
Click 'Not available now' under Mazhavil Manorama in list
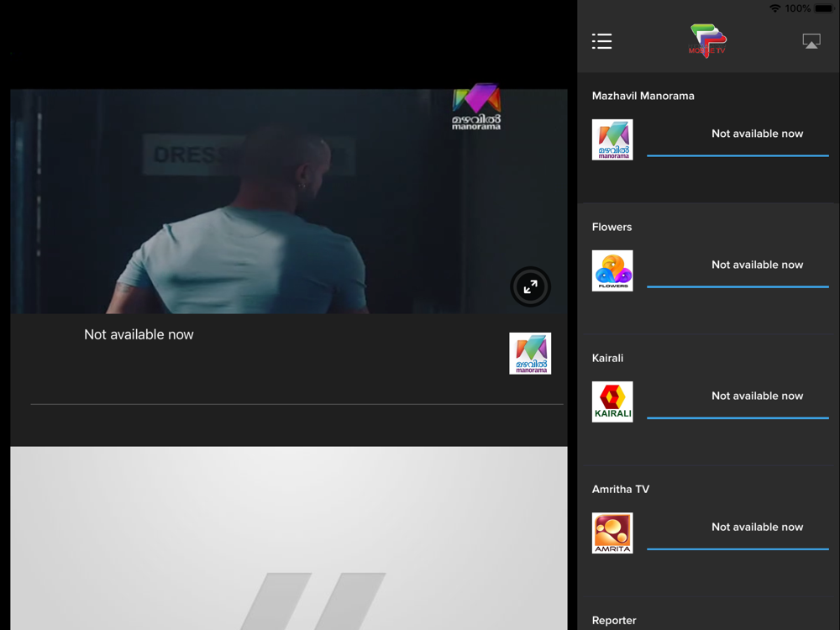(x=757, y=134)
